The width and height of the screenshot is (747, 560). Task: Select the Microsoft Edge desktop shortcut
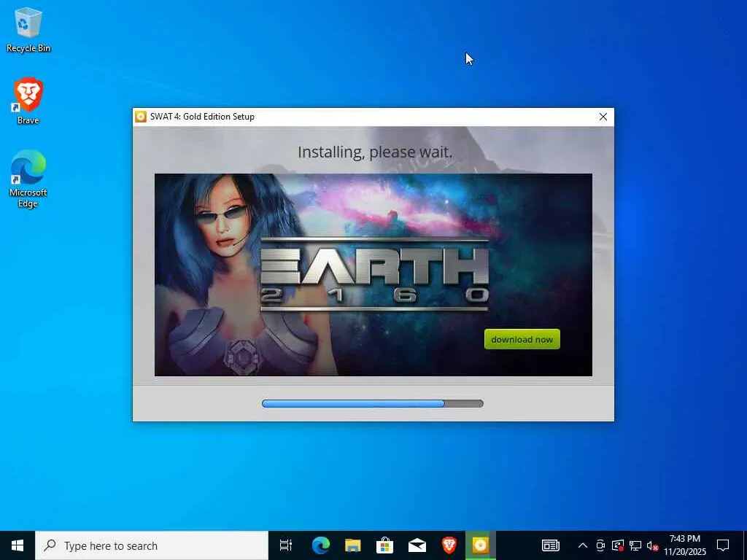28,179
